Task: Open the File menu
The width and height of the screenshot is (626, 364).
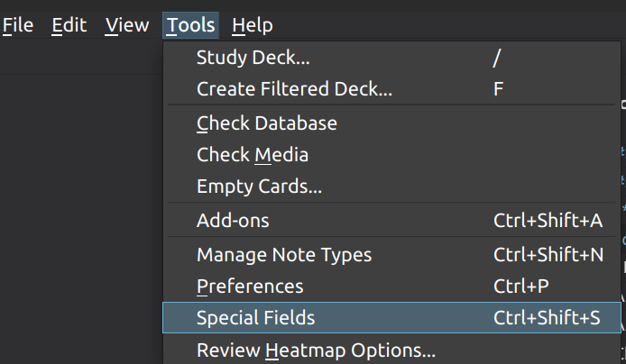Action: [18, 25]
